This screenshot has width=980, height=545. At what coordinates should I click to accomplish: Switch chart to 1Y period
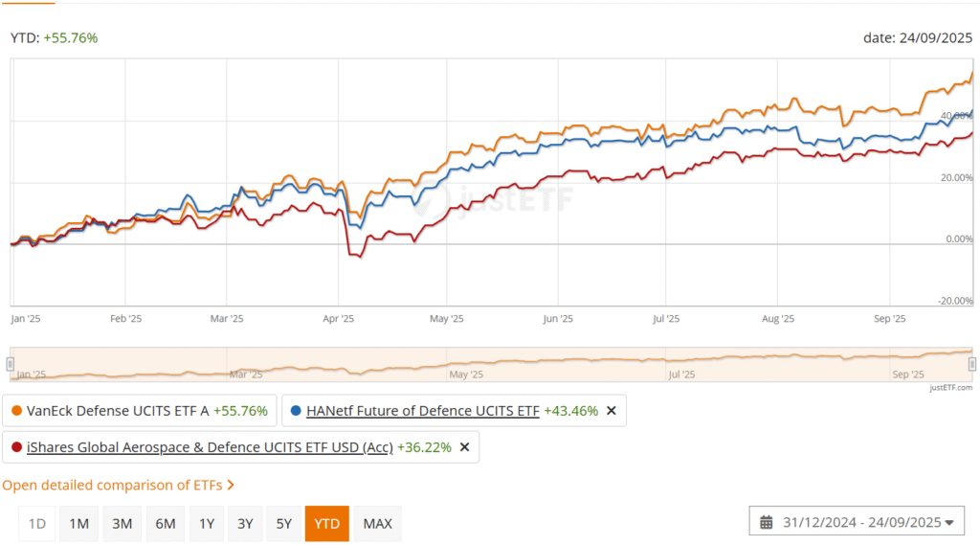[206, 524]
